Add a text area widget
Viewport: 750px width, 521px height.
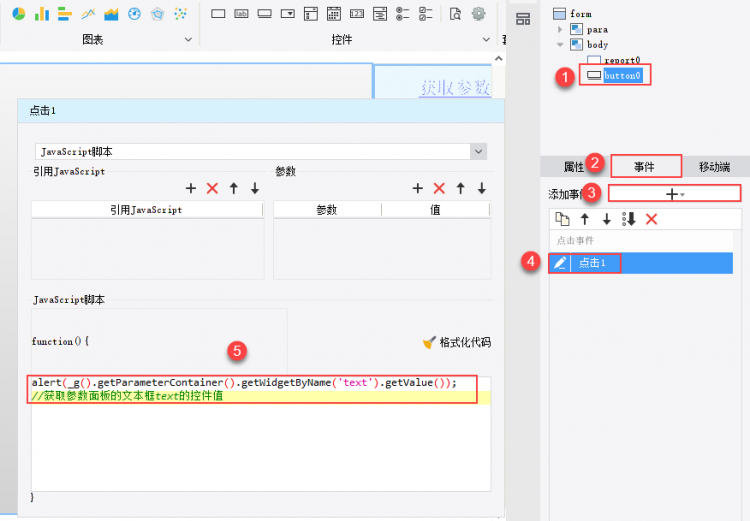[380, 14]
